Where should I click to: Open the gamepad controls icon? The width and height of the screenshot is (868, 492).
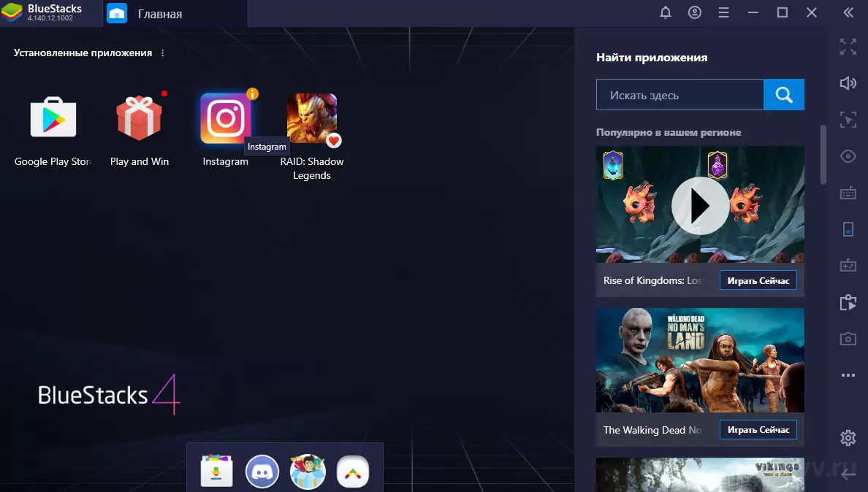pyautogui.click(x=848, y=266)
